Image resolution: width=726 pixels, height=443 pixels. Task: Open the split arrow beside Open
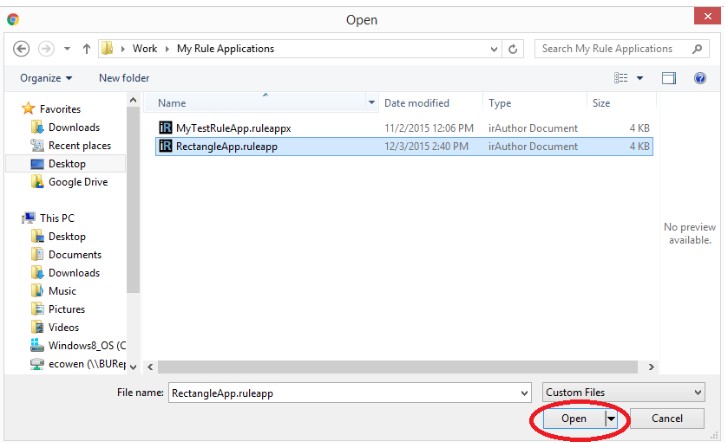tap(611, 419)
